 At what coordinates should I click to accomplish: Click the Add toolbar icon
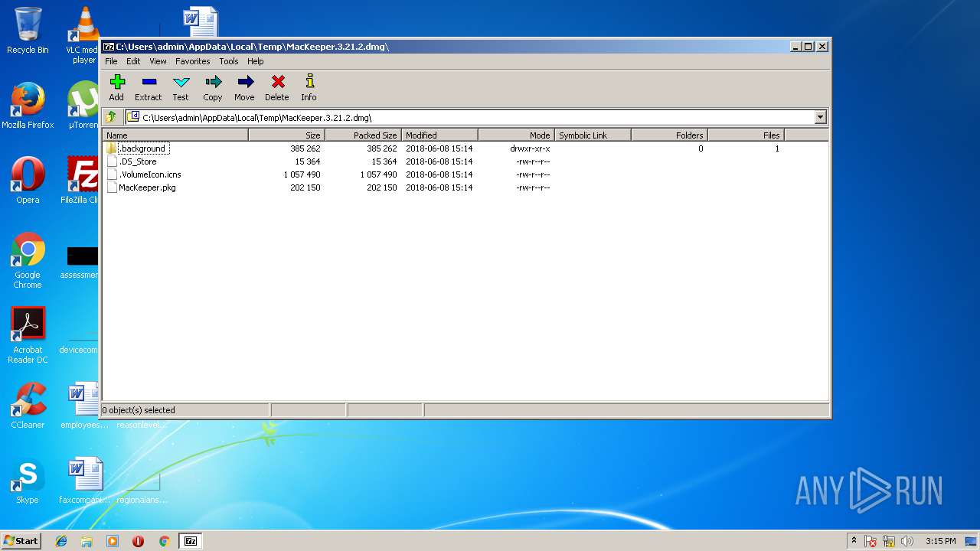point(116,87)
